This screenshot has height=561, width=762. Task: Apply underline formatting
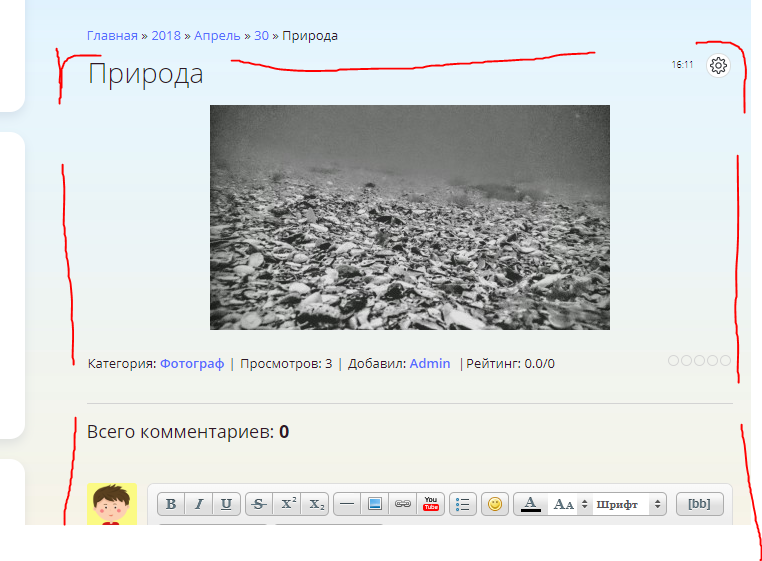[227, 504]
